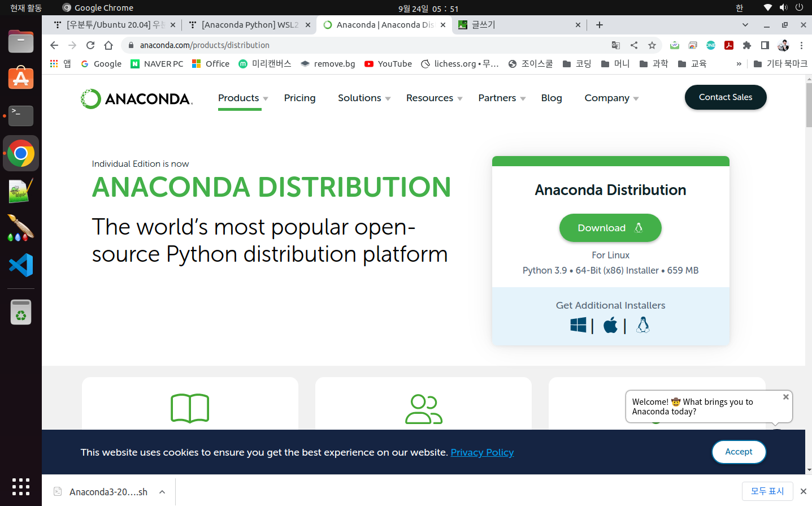Open the Trash in the dock

coord(21,312)
